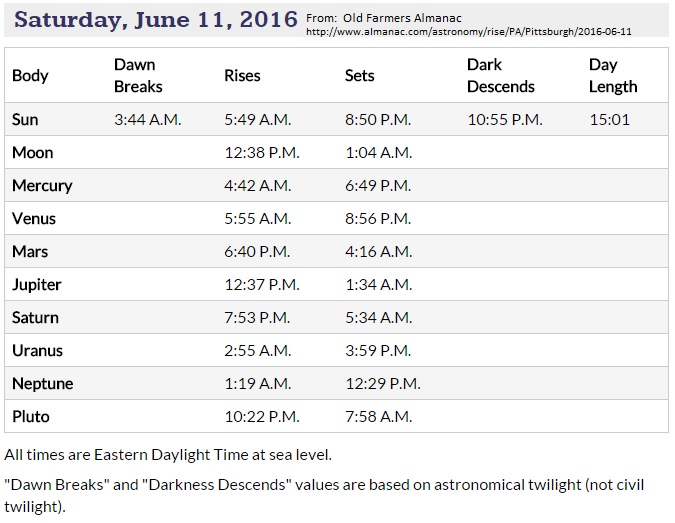This screenshot has height=523, width=675.
Task: Select the Sun row label
Action: tap(25, 119)
